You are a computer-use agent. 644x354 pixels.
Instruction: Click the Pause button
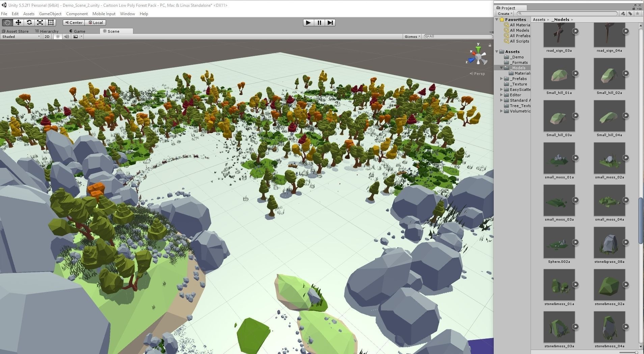[x=319, y=23]
